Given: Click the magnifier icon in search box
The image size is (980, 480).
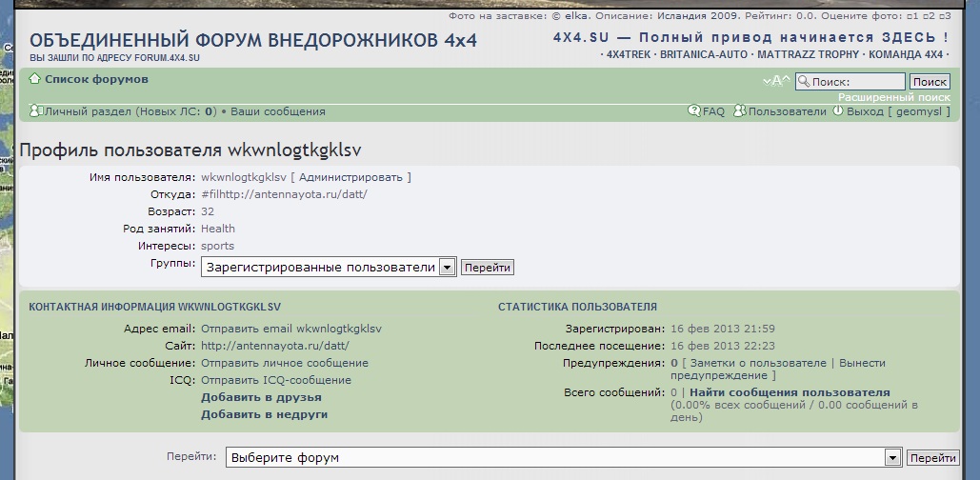Looking at the screenshot, I should 804,82.
